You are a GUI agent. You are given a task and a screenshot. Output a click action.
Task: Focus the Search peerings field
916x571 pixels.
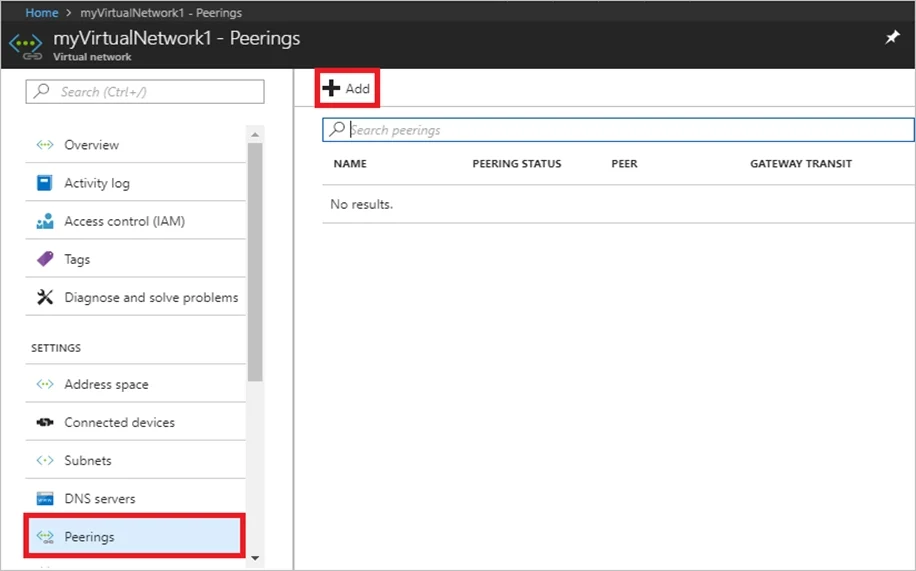pos(618,130)
